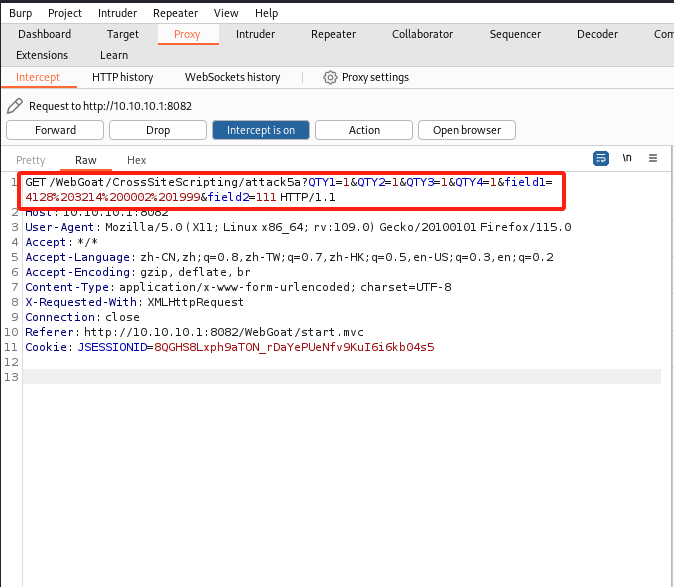Click the JSESSIONID cookie value
Viewport: 674px width, 587px height.
point(294,347)
